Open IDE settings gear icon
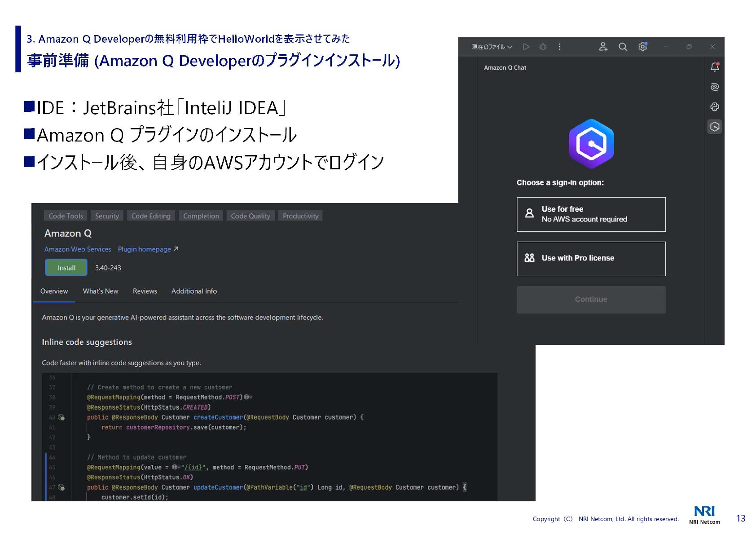The image size is (756, 535). pyautogui.click(x=642, y=47)
